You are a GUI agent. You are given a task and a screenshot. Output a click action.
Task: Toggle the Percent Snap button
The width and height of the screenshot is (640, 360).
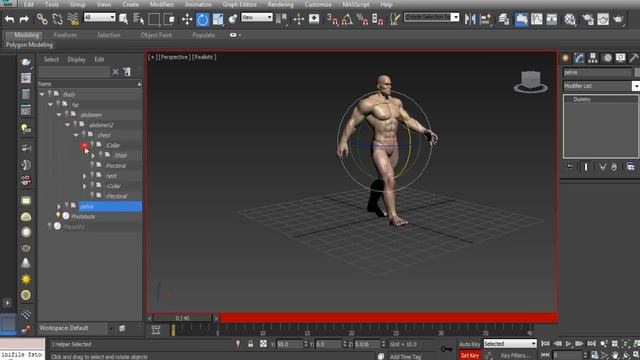(362, 19)
